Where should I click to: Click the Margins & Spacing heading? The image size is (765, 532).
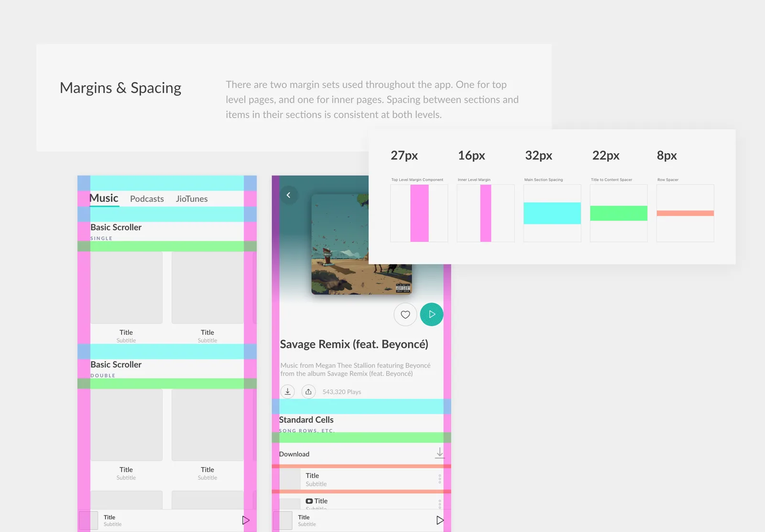pos(120,88)
